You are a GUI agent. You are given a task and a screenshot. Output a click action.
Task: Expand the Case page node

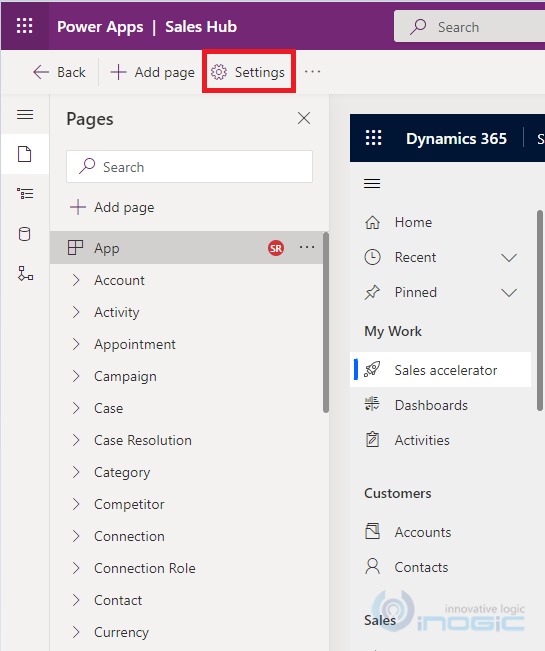point(76,408)
